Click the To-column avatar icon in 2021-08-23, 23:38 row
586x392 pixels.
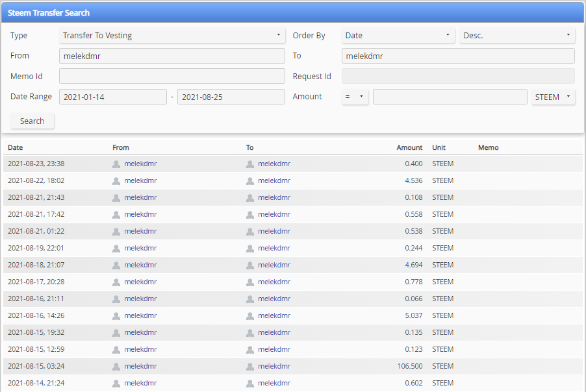pos(250,164)
